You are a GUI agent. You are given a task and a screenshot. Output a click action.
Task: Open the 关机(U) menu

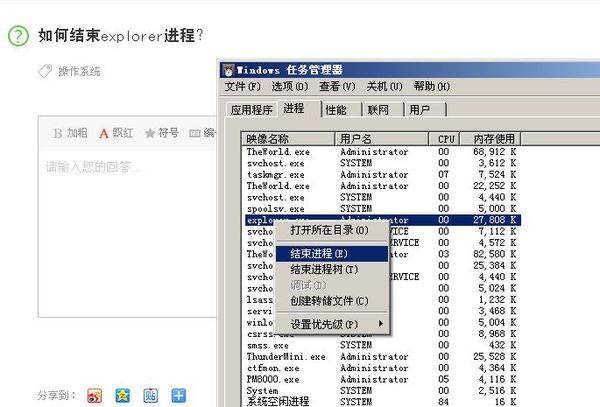[384, 86]
